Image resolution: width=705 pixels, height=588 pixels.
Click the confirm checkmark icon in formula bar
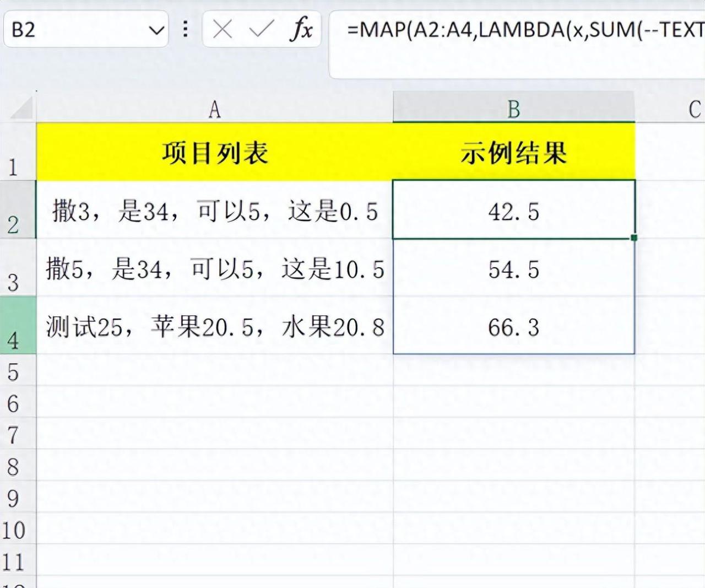[261, 29]
